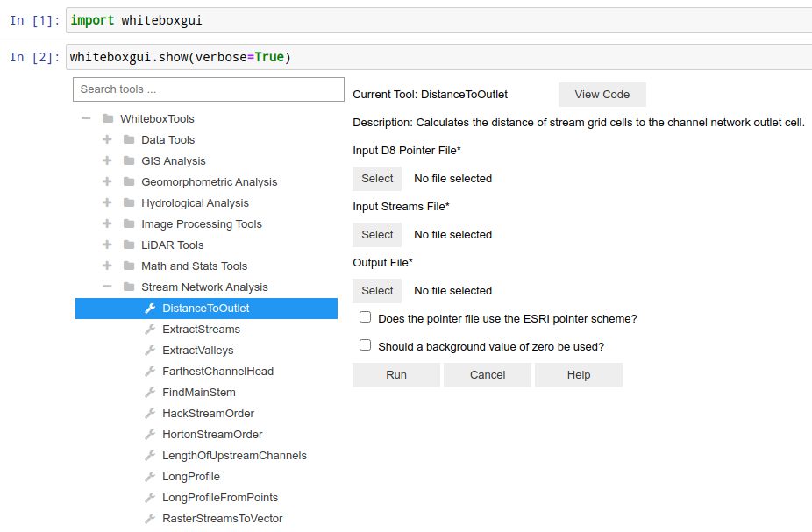Collapse the WhiteboxTools root node
Screen dimensions: 812x532
point(86,119)
